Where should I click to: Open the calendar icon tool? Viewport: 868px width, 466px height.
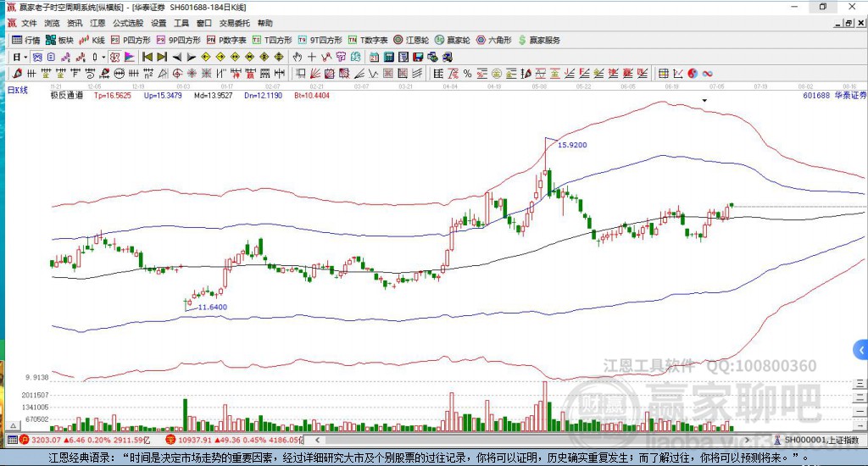coord(374,57)
